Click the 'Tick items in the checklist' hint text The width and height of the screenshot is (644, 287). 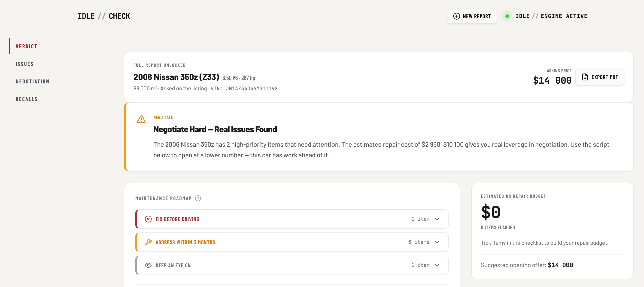(544, 243)
